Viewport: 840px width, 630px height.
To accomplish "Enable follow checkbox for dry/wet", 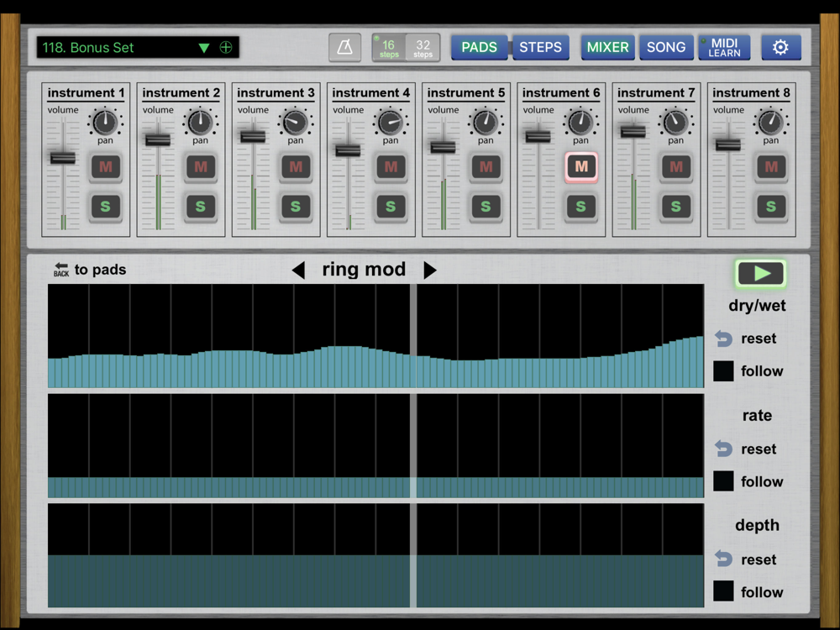I will click(723, 371).
